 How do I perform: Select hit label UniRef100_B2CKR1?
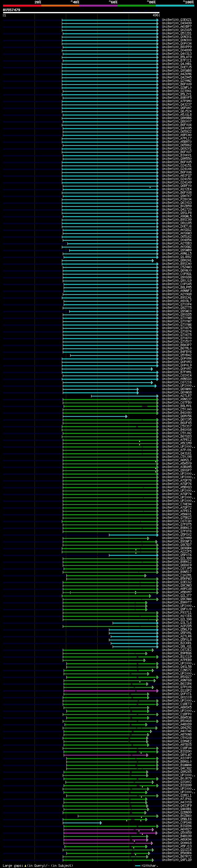coord(177,643)
